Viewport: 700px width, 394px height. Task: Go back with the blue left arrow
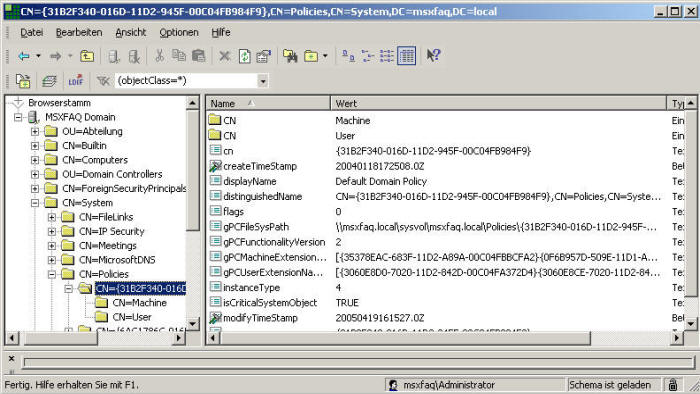coord(24,56)
